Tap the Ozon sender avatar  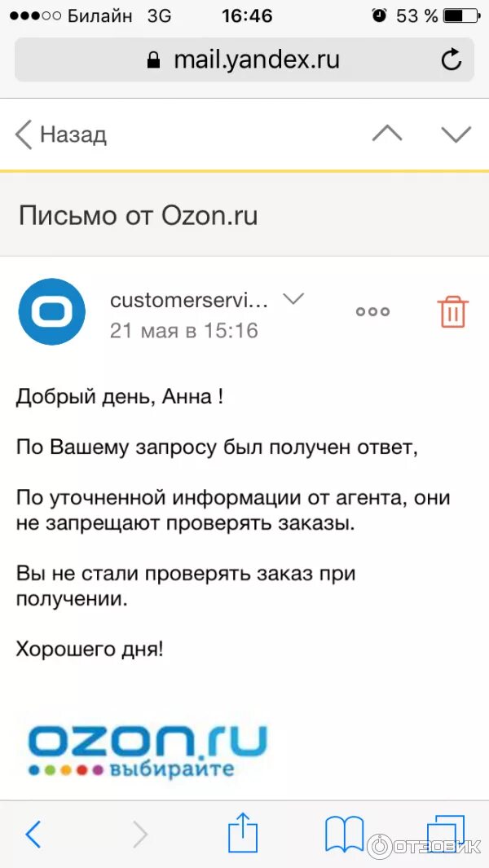pos(51,311)
